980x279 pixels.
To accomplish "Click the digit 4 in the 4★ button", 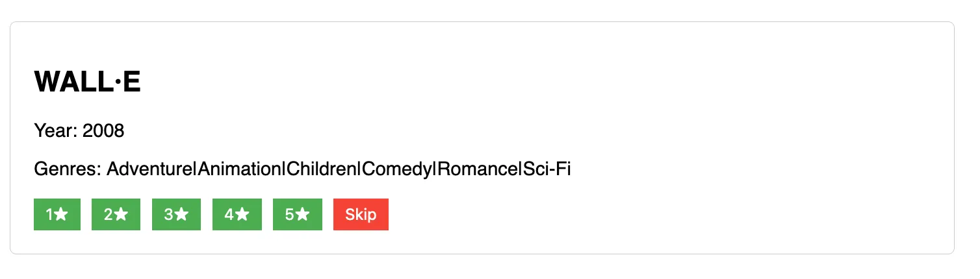I will pyautogui.click(x=229, y=214).
